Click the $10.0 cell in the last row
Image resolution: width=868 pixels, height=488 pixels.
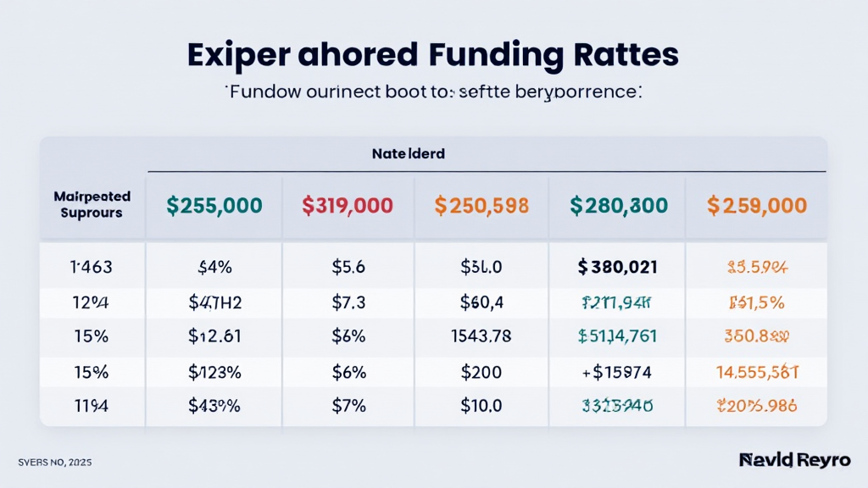481,405
